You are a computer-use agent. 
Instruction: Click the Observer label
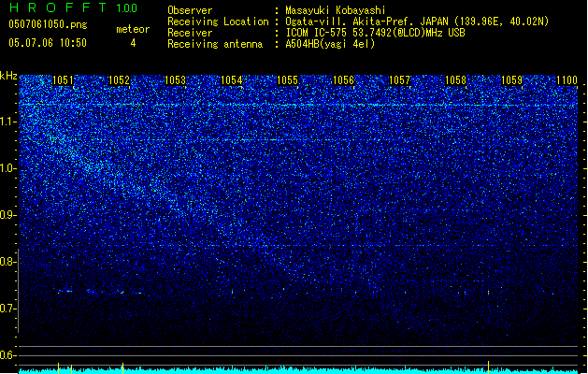[190, 10]
